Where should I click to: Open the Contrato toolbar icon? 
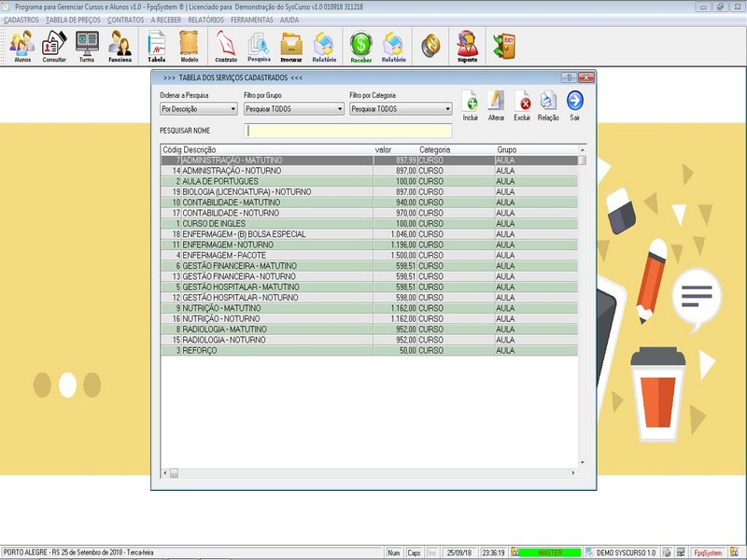[226, 44]
